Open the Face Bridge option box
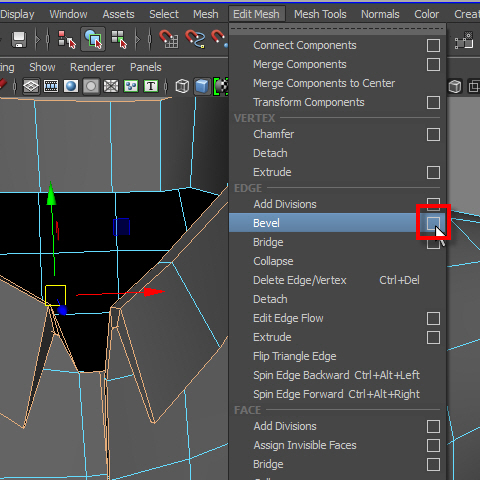The image size is (480, 480). tap(433, 464)
